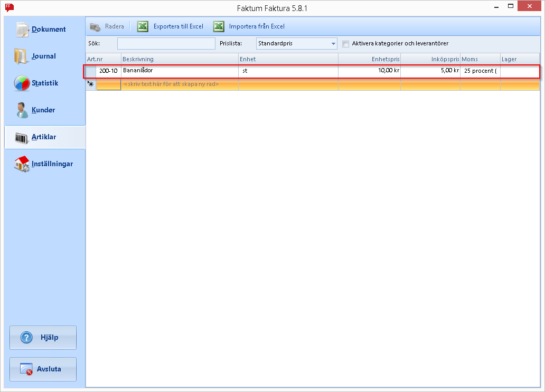
Task: Sort by the Art.nr column header
Action: click(x=103, y=59)
